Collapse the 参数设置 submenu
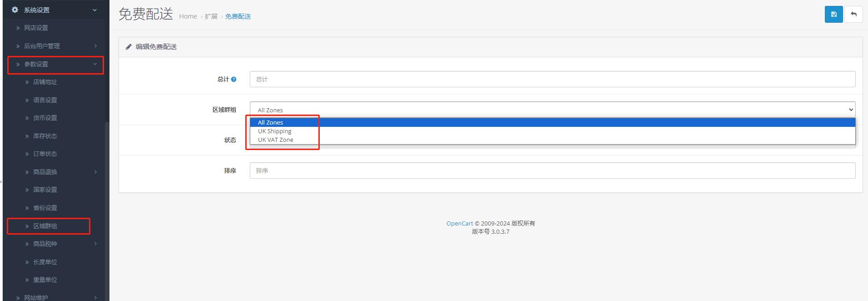Viewport: 868px width, 301px height. point(95,64)
